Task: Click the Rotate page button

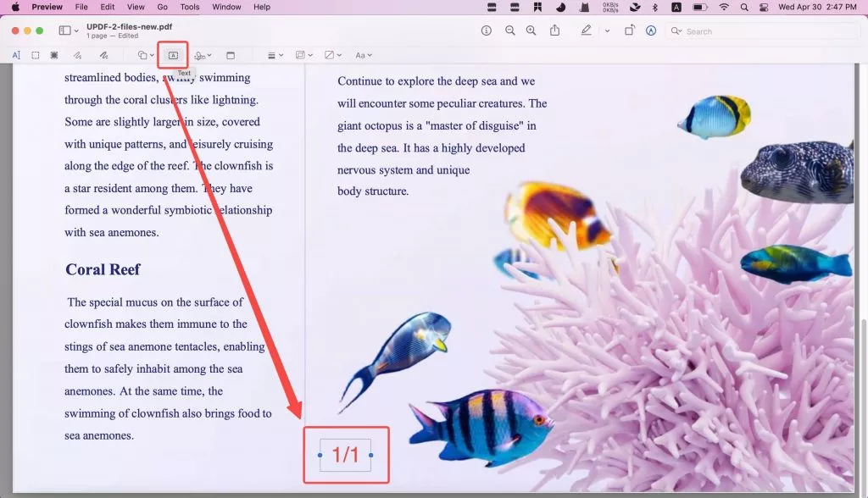Action: tap(629, 30)
